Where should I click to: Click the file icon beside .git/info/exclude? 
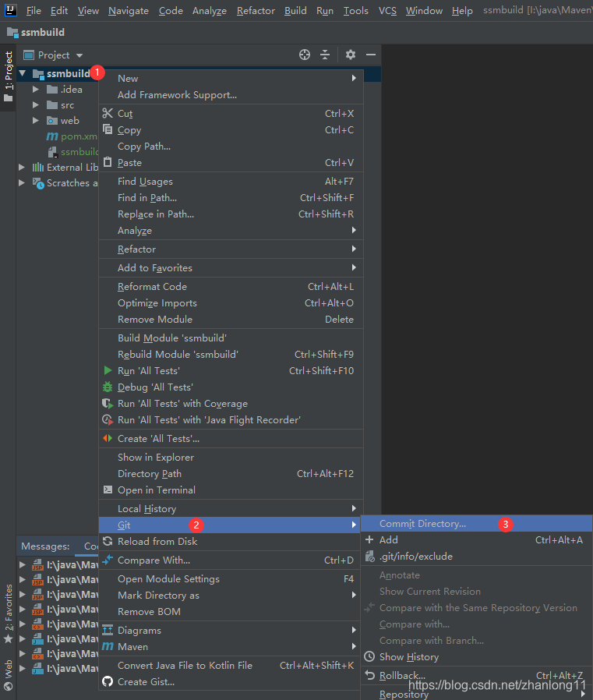370,557
